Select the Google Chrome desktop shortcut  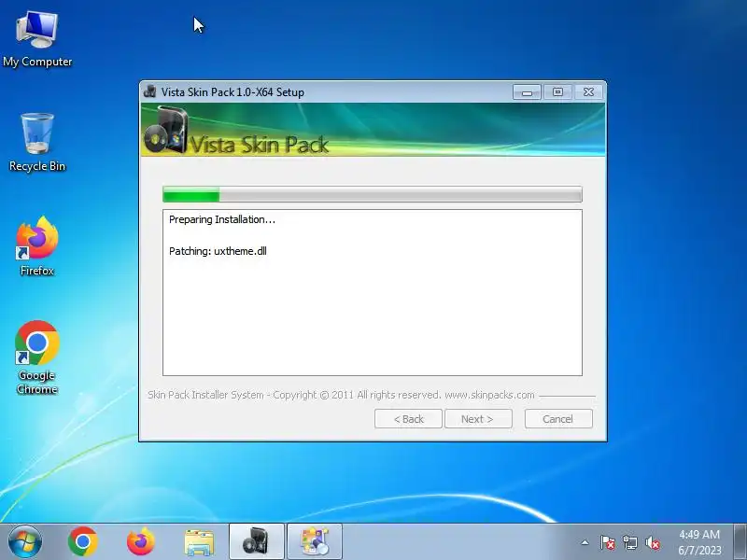pos(37,357)
